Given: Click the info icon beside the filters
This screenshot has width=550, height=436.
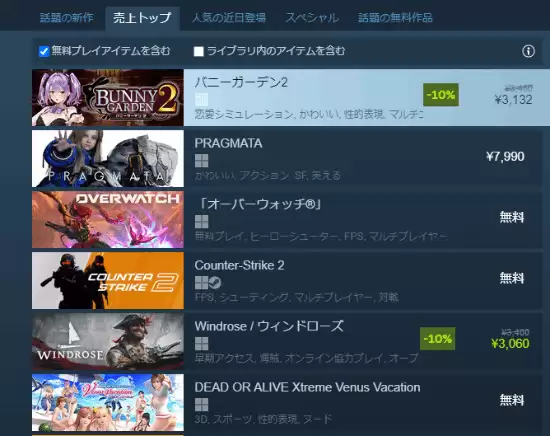Looking at the screenshot, I should pyautogui.click(x=528, y=51).
